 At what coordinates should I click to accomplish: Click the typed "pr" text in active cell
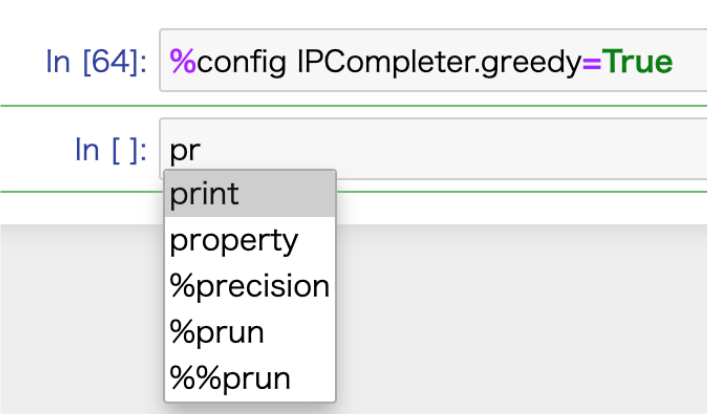[185, 151]
